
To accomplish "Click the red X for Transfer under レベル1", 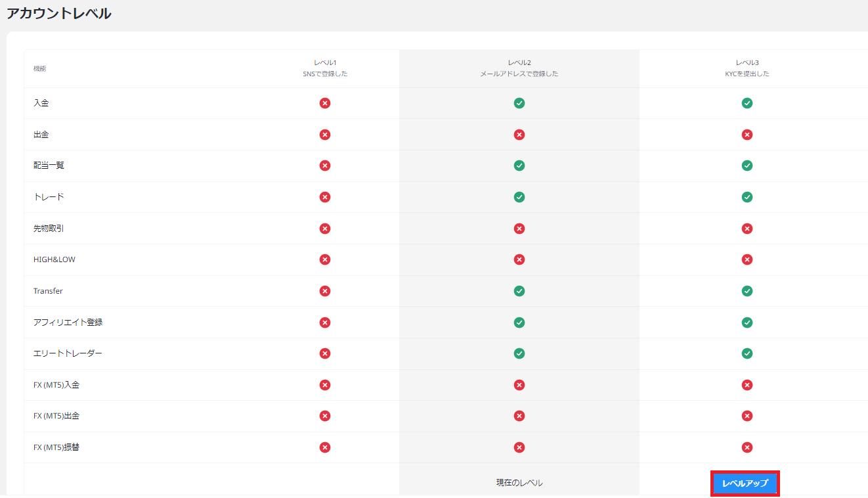I will pos(324,291).
